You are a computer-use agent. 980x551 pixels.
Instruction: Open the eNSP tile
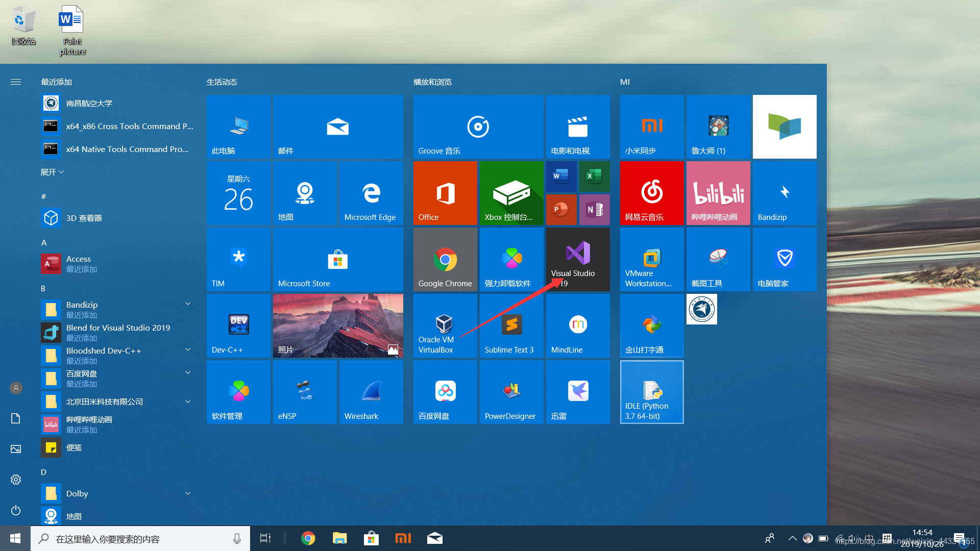[x=305, y=392]
